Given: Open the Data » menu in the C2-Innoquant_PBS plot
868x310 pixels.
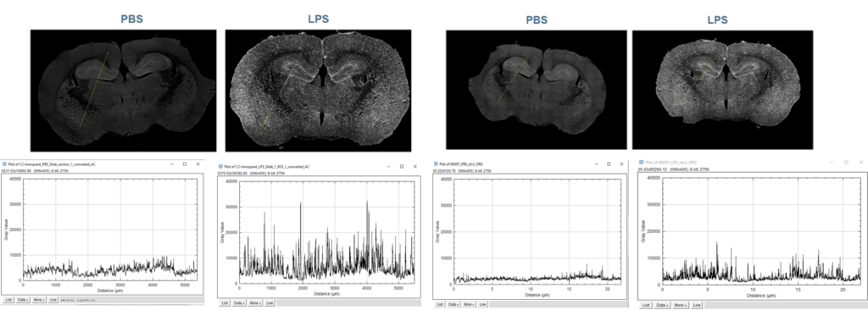Looking at the screenshot, I should click(x=23, y=299).
